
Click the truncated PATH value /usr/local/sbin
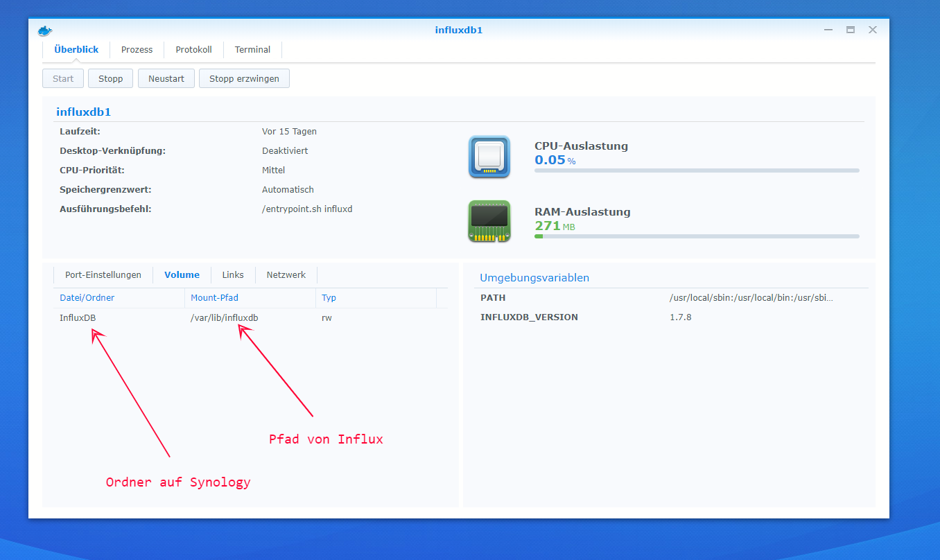click(751, 298)
